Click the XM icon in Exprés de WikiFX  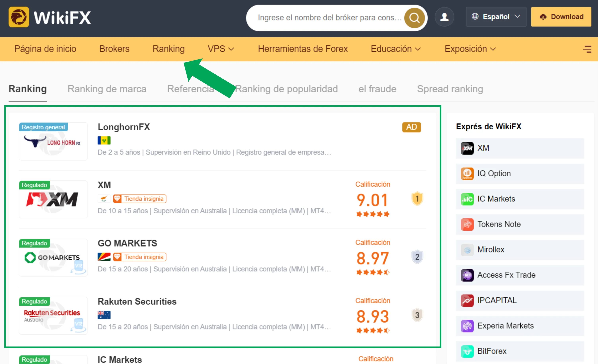coord(467,148)
